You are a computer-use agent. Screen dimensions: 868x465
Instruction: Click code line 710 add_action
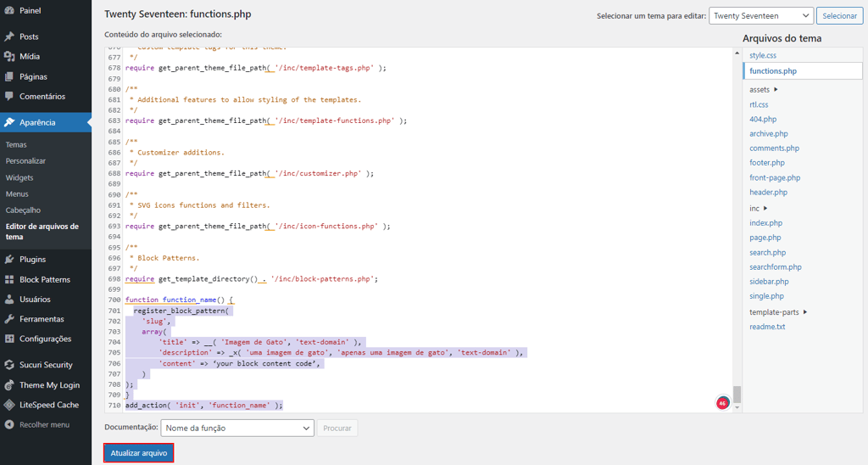(203, 405)
